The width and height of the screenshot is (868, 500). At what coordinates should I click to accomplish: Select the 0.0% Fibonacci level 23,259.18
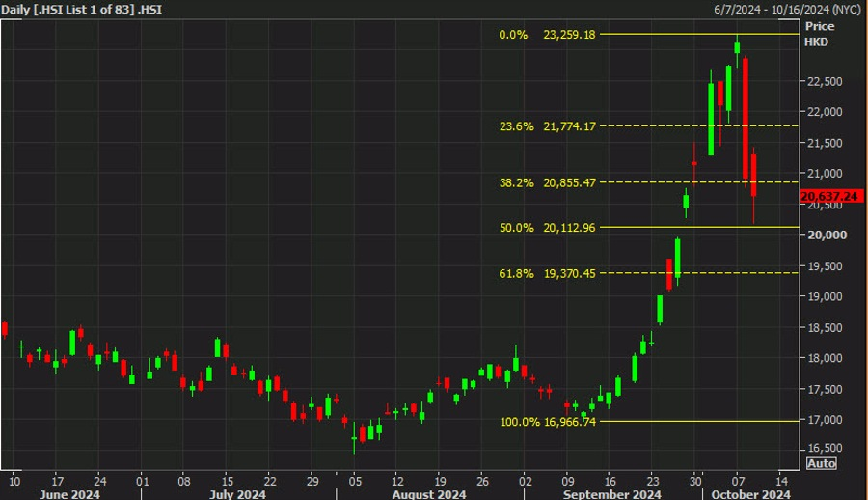(547, 35)
